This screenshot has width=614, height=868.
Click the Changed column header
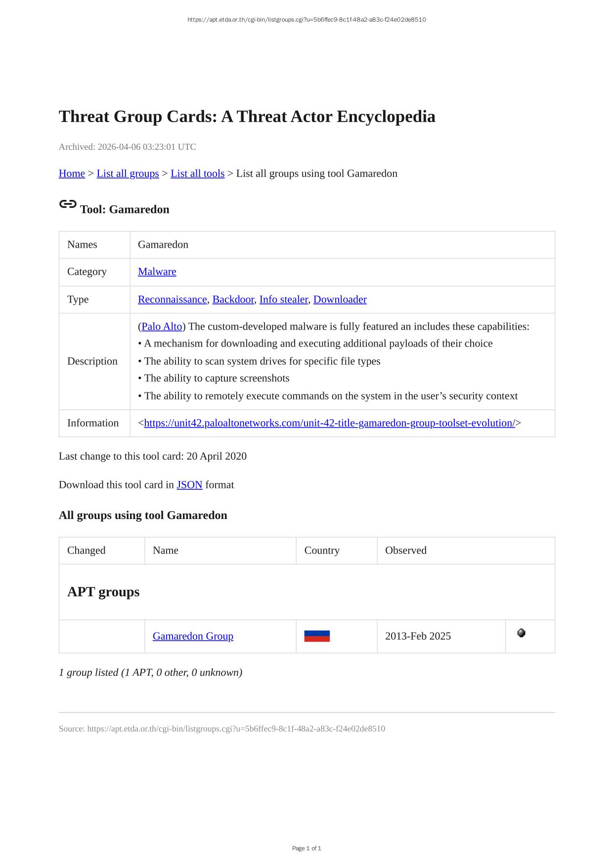pyautogui.click(x=86, y=551)
